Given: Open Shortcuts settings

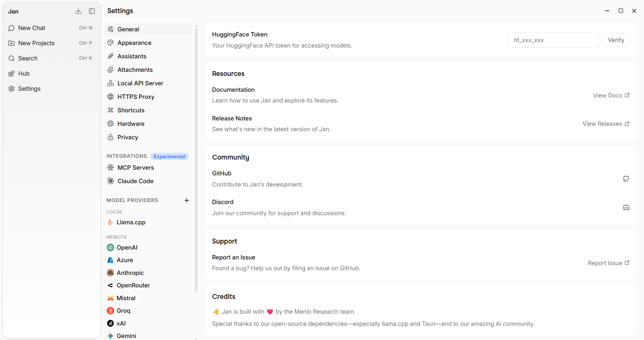Looking at the screenshot, I should [x=148, y=110].
